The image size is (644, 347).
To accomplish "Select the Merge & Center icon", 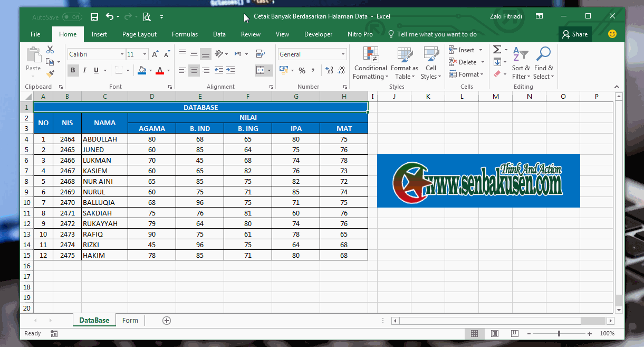I will [261, 70].
